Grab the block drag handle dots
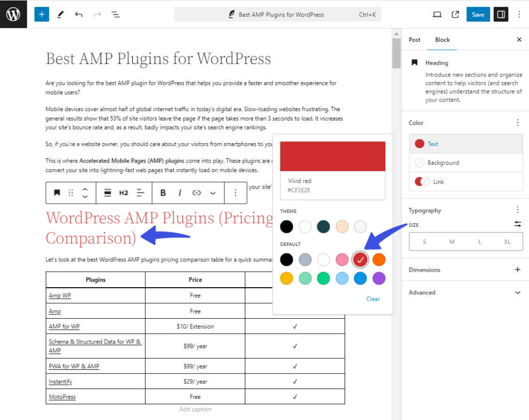This screenshot has width=529, height=420. pyautogui.click(x=70, y=193)
